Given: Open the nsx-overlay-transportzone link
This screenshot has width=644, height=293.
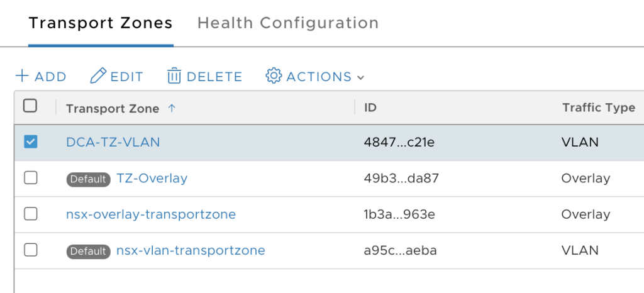Looking at the screenshot, I should tap(151, 214).
